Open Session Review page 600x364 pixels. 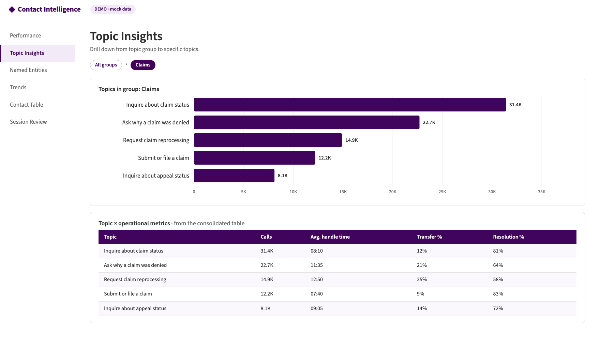pyautogui.click(x=37, y=122)
